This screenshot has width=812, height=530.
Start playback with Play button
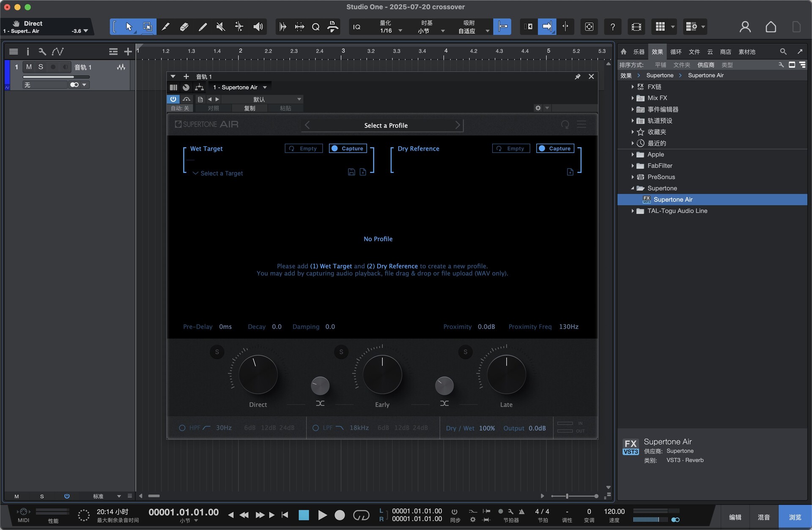(x=322, y=515)
